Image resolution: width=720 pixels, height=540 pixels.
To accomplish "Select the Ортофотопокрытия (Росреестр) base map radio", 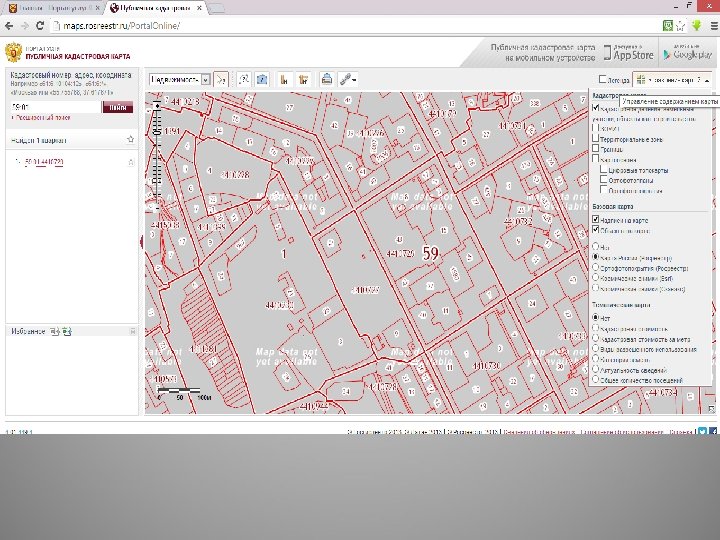I will [597, 267].
